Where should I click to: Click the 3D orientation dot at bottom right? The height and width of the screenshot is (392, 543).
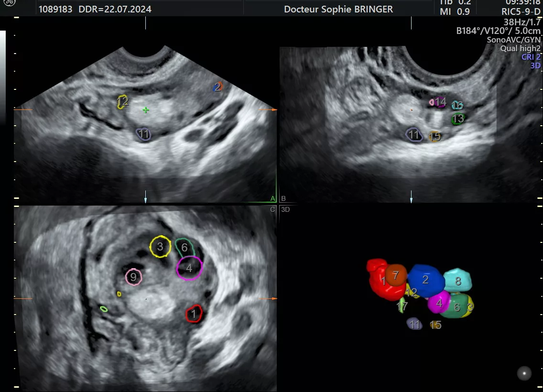pos(524,373)
